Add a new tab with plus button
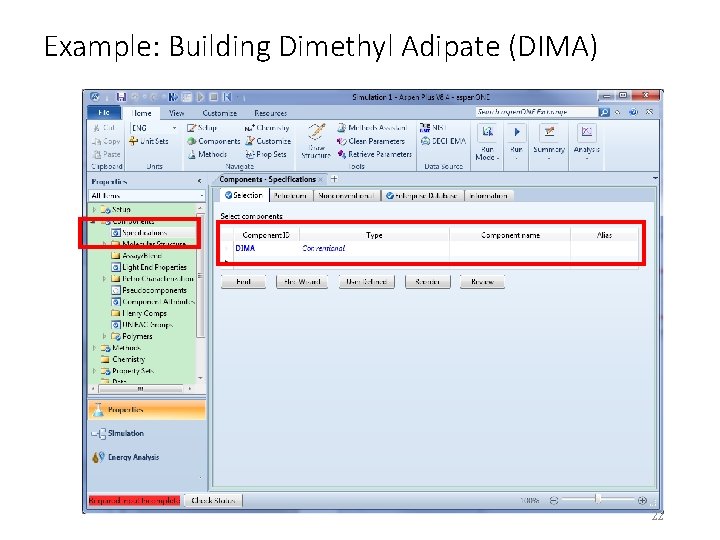 tap(334, 179)
